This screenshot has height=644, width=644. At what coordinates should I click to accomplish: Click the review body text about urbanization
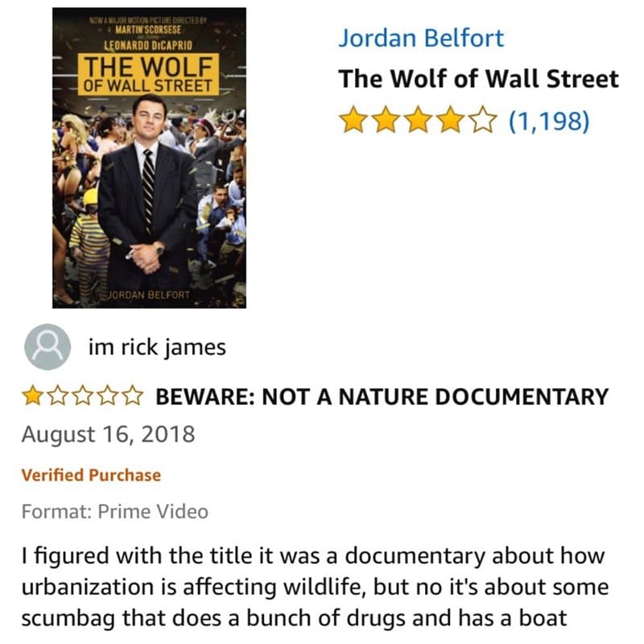pos(315,587)
